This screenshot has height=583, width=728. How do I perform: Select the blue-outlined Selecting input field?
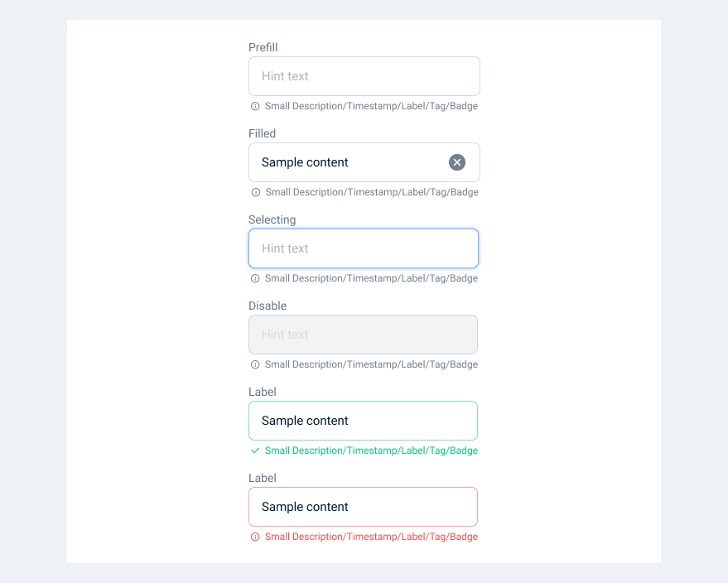point(364,248)
